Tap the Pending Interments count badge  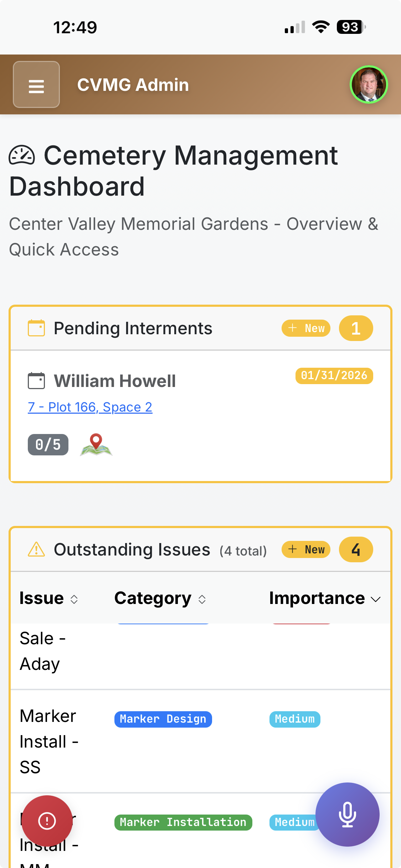click(x=356, y=328)
